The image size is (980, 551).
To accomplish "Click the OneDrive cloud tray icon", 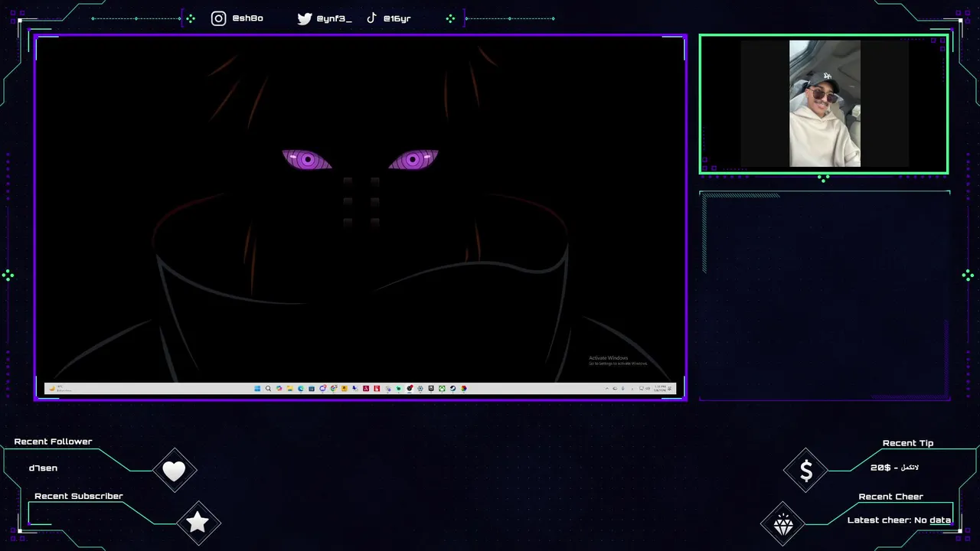I will (x=615, y=389).
